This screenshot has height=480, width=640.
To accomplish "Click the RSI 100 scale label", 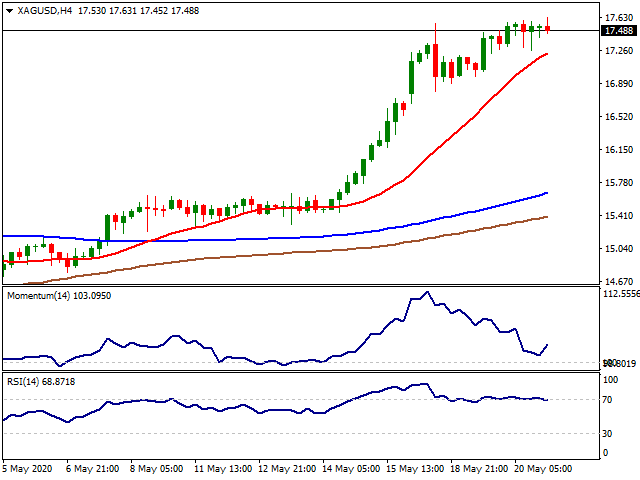I will pos(611,380).
